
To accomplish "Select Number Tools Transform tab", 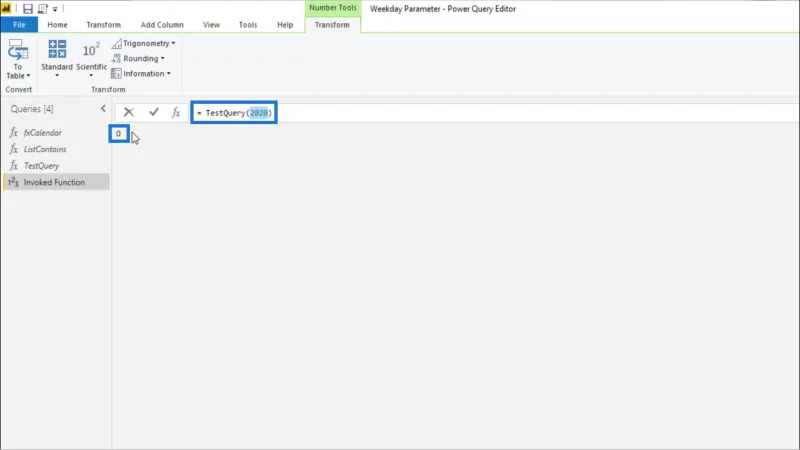I will coord(332,24).
